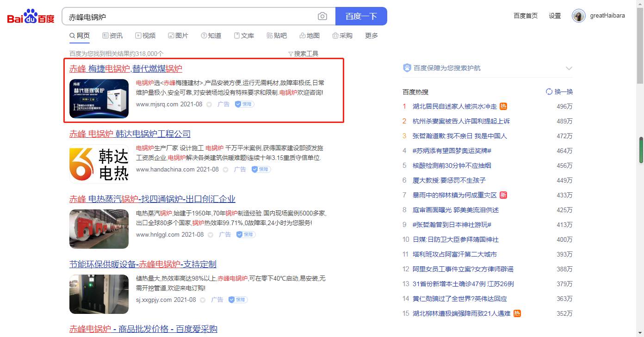The height and width of the screenshot is (337, 644).
Task: Open 百度首页 link
Action: [x=526, y=16]
